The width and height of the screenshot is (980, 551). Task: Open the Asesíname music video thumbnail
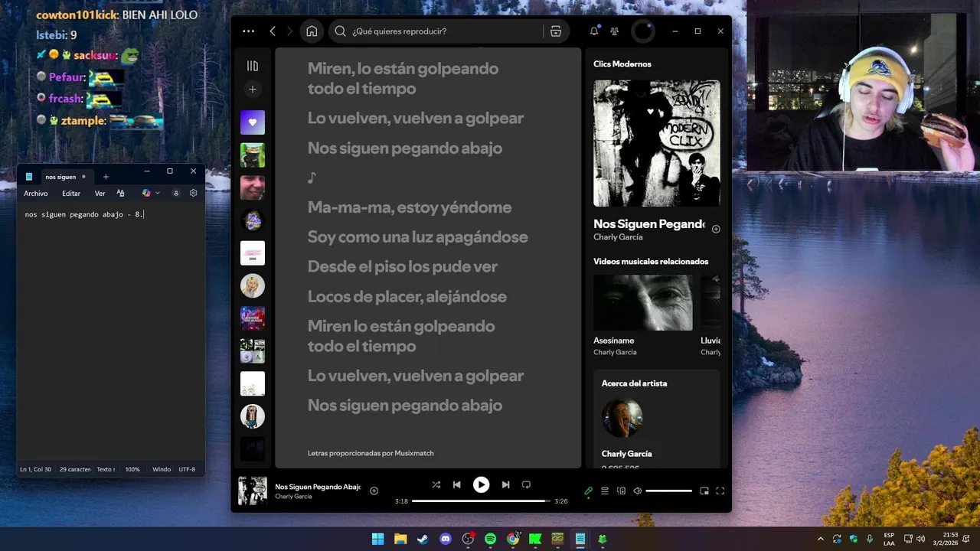tap(643, 303)
